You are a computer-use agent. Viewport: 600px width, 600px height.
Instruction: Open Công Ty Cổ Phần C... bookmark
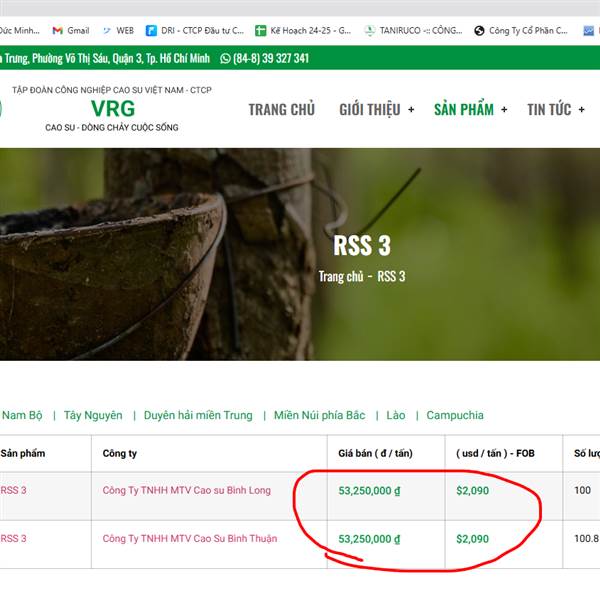coord(521,31)
